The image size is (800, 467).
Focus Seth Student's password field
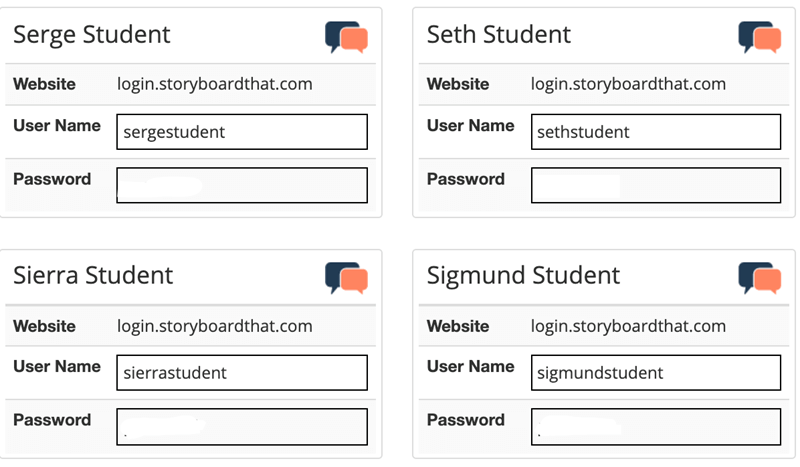656,185
